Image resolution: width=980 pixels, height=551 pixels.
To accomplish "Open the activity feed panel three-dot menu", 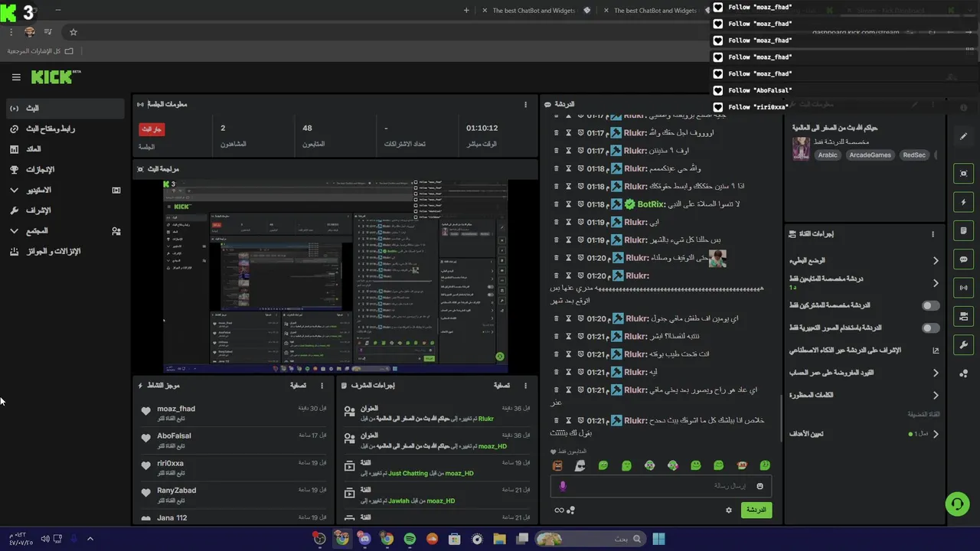I will tap(322, 386).
